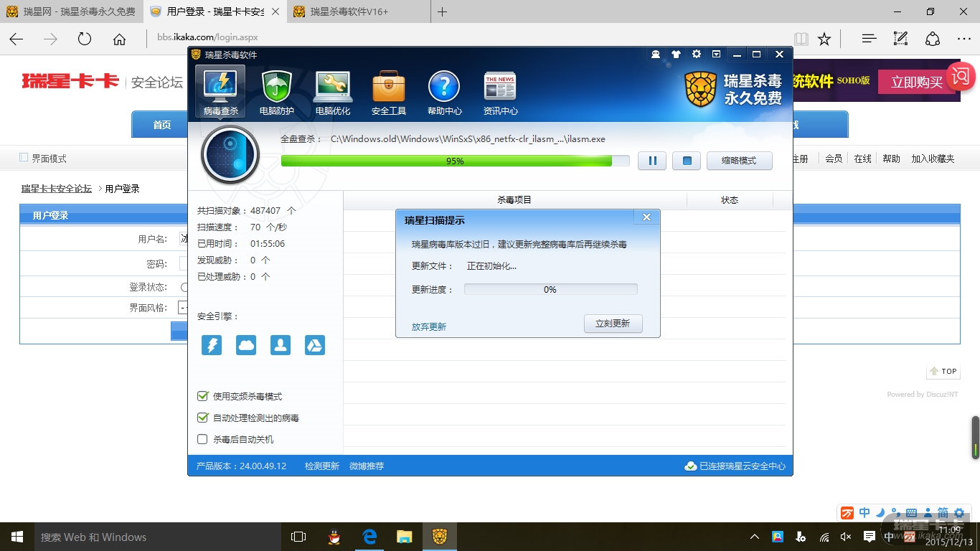Open Windows Start menu
The width and height of the screenshot is (980, 551).
17,537
